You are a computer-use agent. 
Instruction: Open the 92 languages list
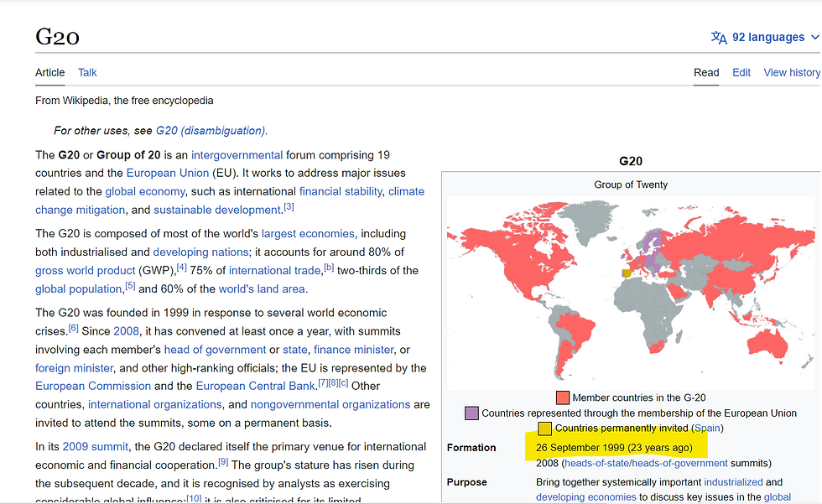pyautogui.click(x=768, y=37)
